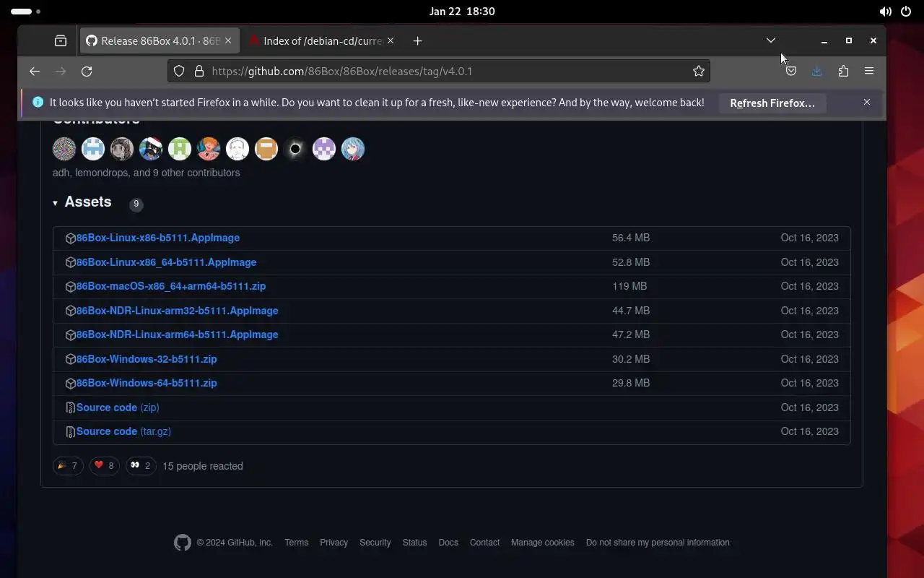
Task: Click the Firefox View icon in tab bar
Action: 61,41
